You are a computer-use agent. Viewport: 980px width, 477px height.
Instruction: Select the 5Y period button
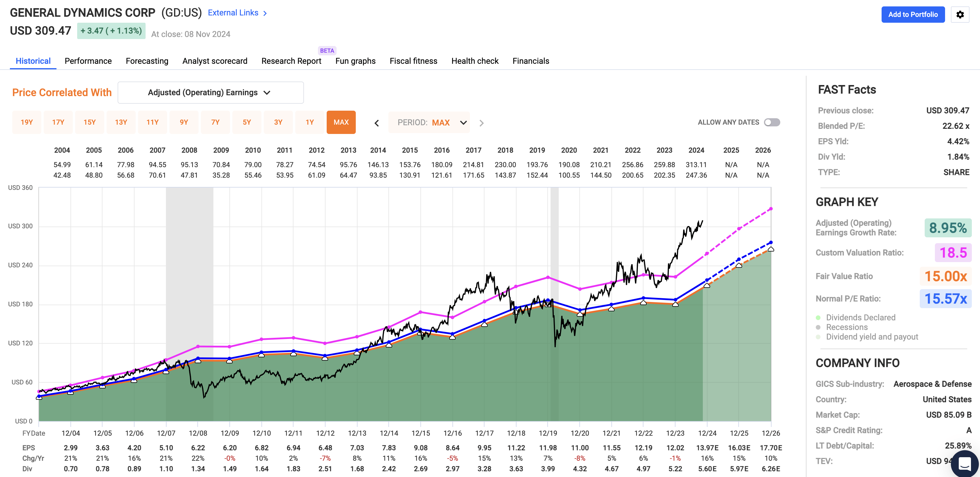(247, 122)
